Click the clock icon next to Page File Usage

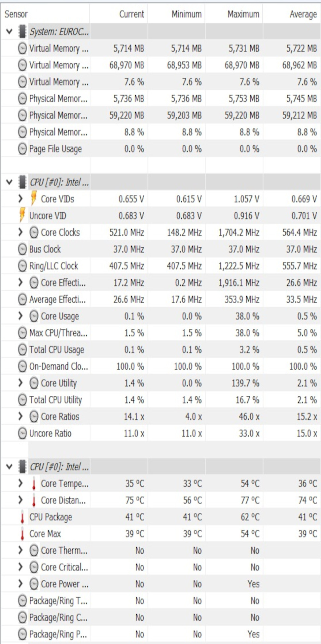[22, 149]
